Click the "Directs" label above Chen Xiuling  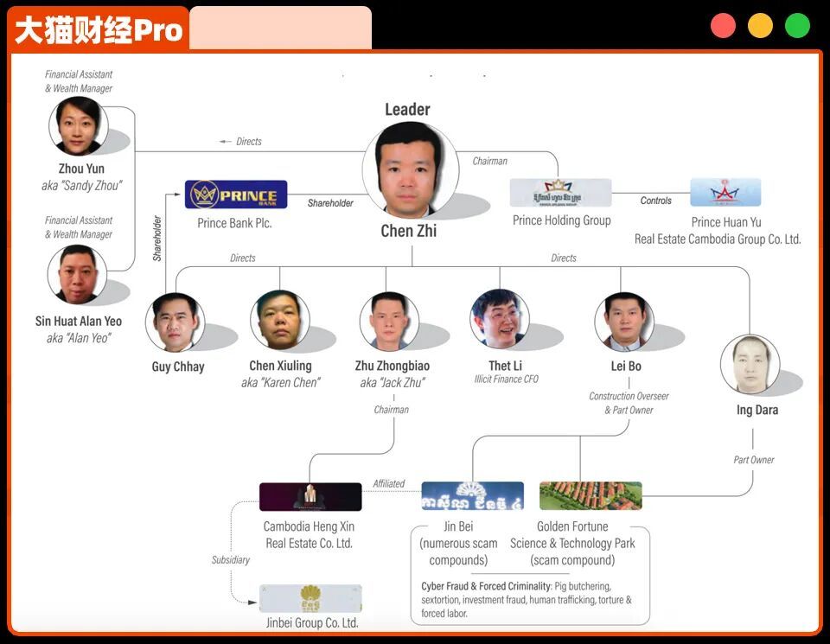(243, 258)
